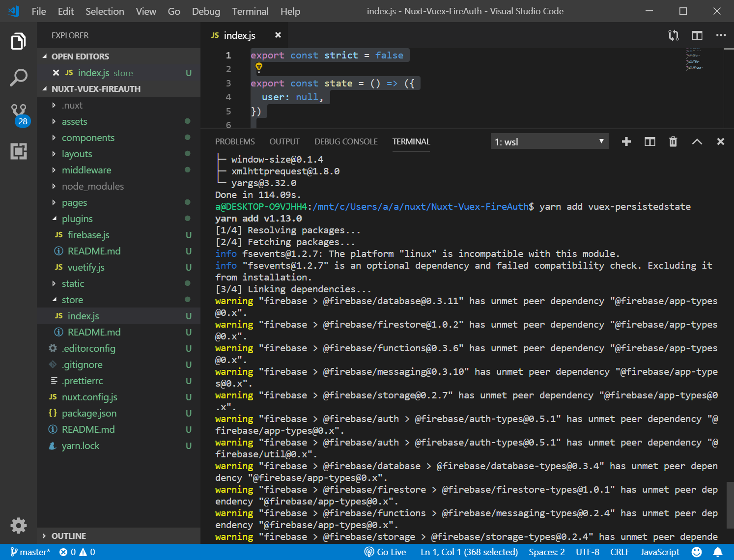Kill terminal with the trash icon
The height and width of the screenshot is (560, 734).
(x=673, y=142)
